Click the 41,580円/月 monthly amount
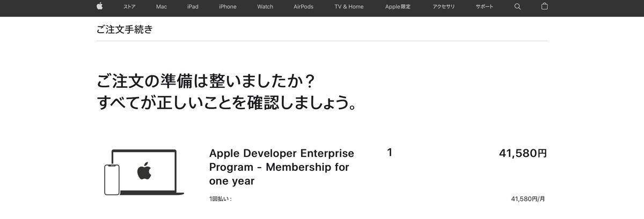This screenshot has width=644, height=219. [x=529, y=199]
